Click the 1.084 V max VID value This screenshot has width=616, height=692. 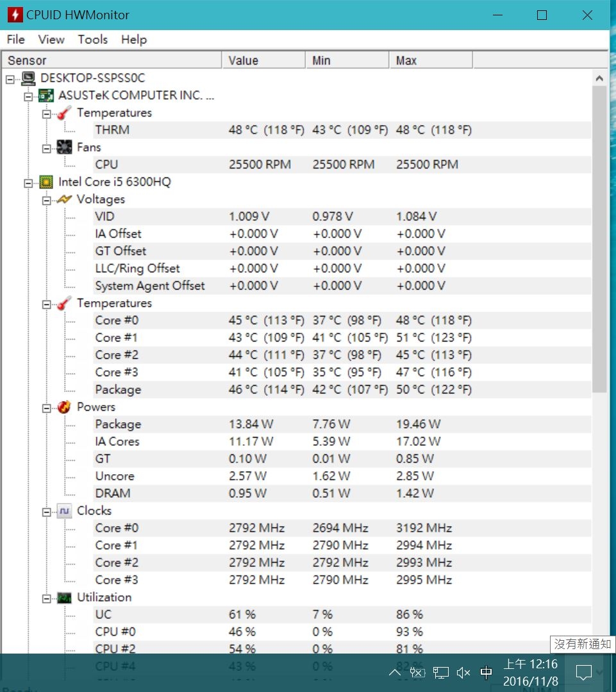(416, 217)
